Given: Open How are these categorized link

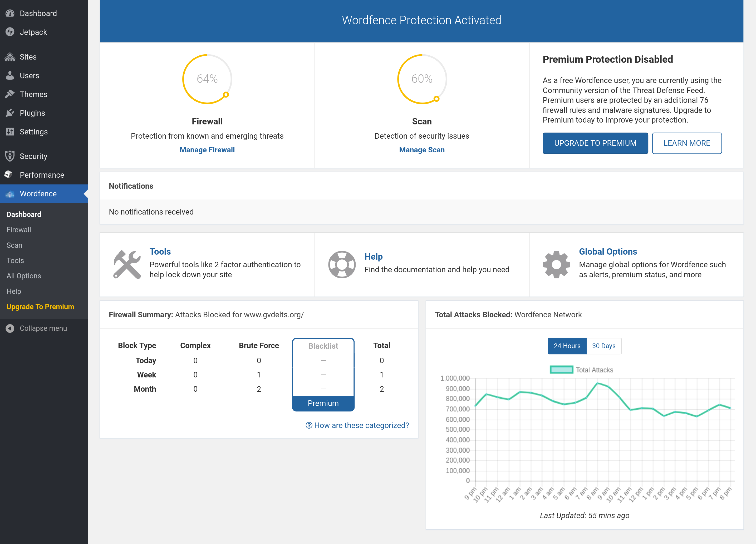Looking at the screenshot, I should coord(357,425).
